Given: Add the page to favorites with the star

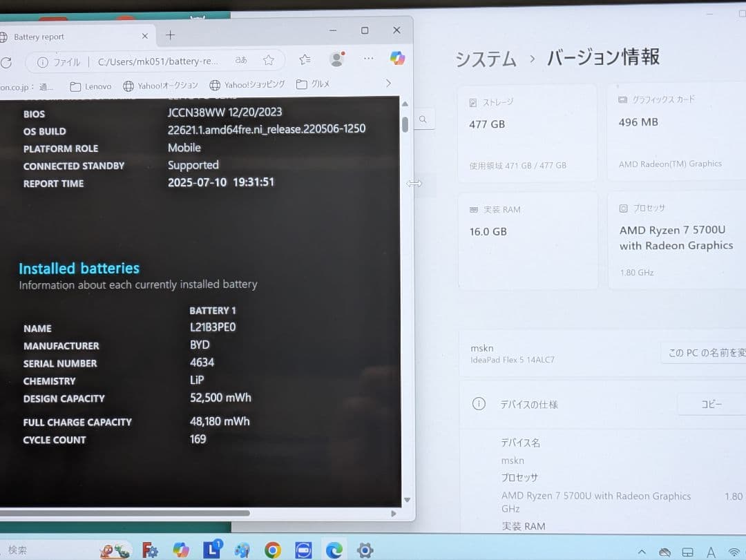Looking at the screenshot, I should (269, 59).
